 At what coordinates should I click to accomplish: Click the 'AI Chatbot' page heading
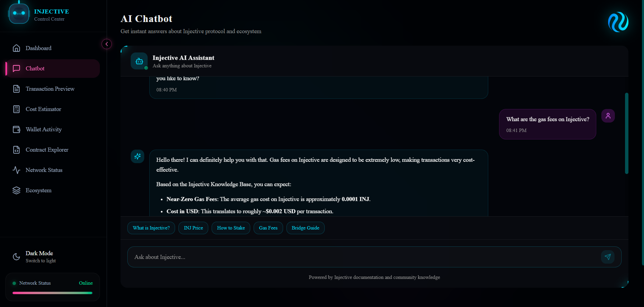point(147,19)
